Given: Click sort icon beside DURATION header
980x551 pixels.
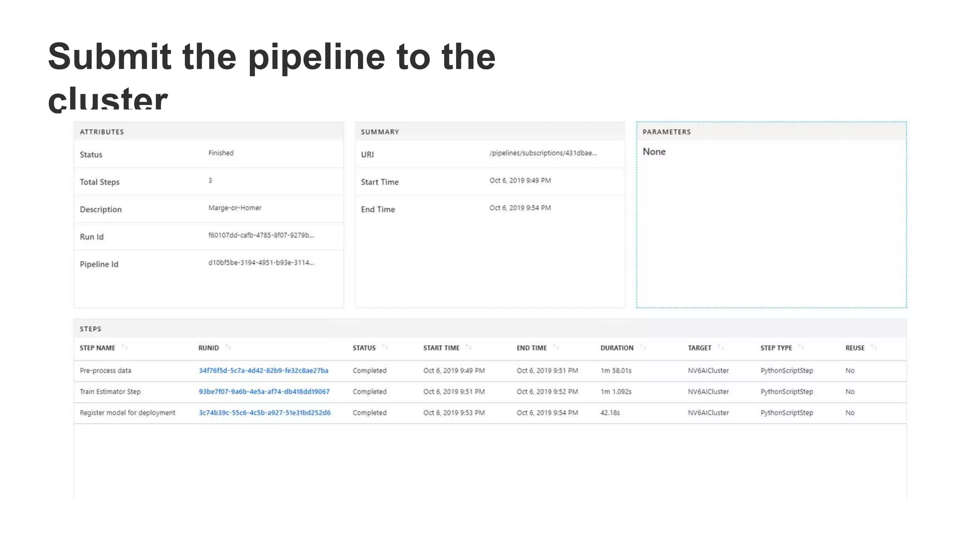Looking at the screenshot, I should (643, 347).
